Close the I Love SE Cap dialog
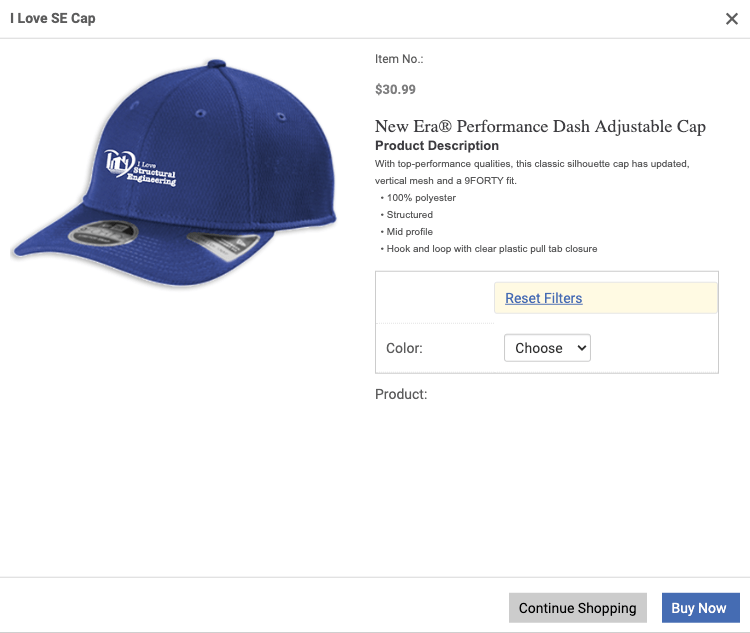The width and height of the screenshot is (750, 633). click(731, 19)
